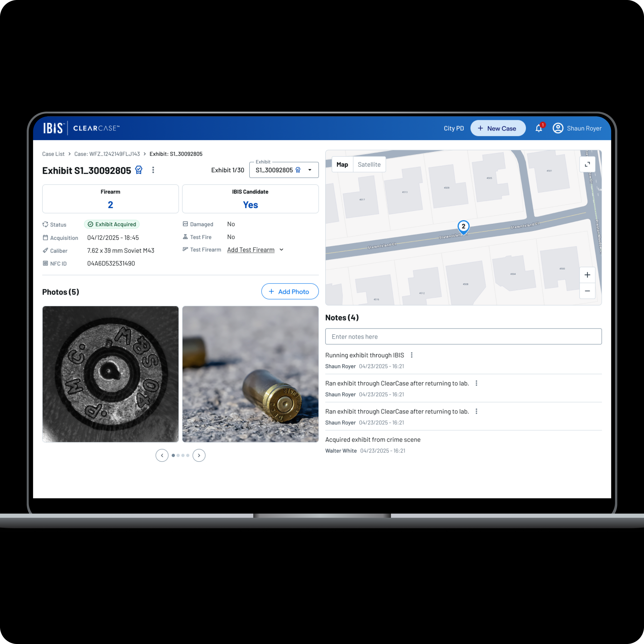Click the user profile avatar icon
Image resolution: width=644 pixels, height=644 pixels.
[558, 128]
